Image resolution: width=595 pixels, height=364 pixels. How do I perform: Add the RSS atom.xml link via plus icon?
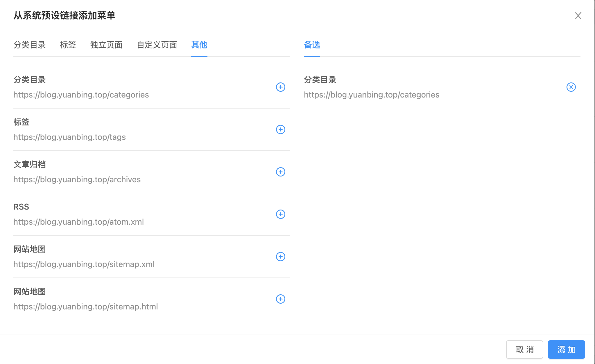(280, 214)
